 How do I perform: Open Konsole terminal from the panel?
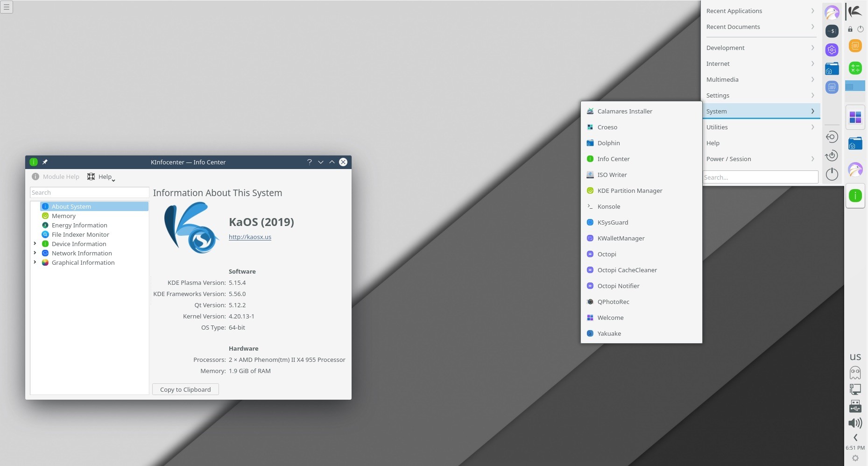tap(833, 31)
